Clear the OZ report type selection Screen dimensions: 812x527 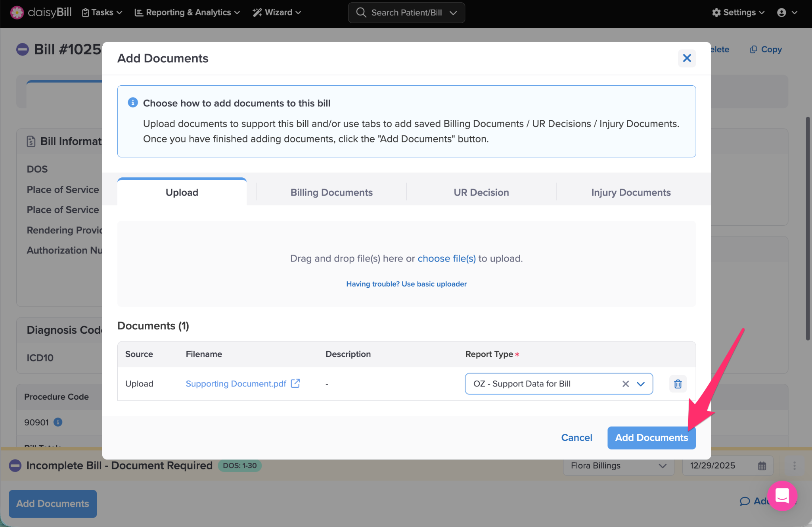625,384
